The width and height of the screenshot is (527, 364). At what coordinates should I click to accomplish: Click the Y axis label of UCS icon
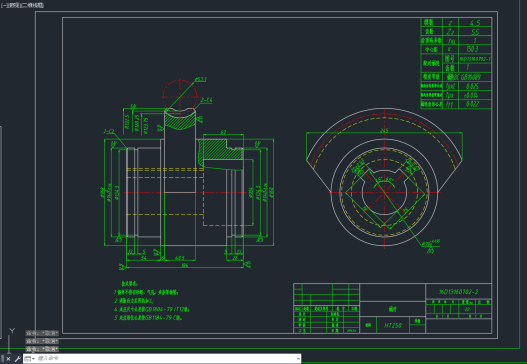12,331
